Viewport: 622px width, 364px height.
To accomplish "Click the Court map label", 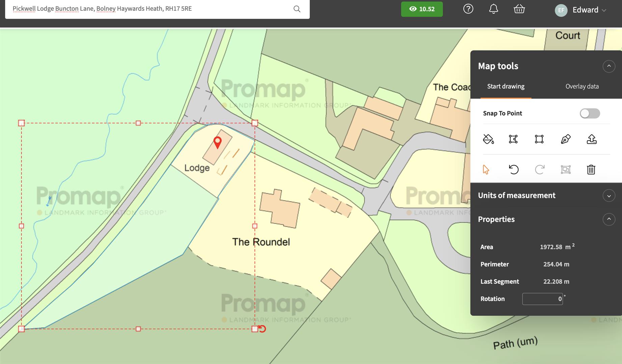I will 568,35.
